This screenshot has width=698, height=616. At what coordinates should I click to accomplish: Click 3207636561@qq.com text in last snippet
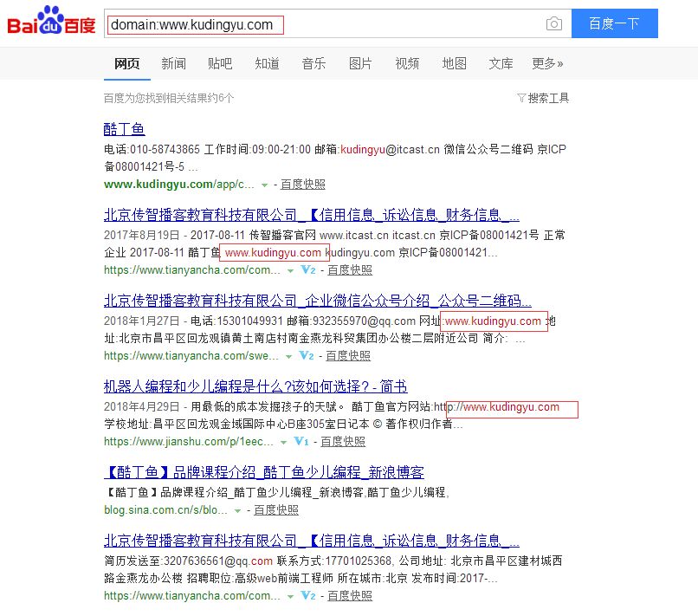218,561
